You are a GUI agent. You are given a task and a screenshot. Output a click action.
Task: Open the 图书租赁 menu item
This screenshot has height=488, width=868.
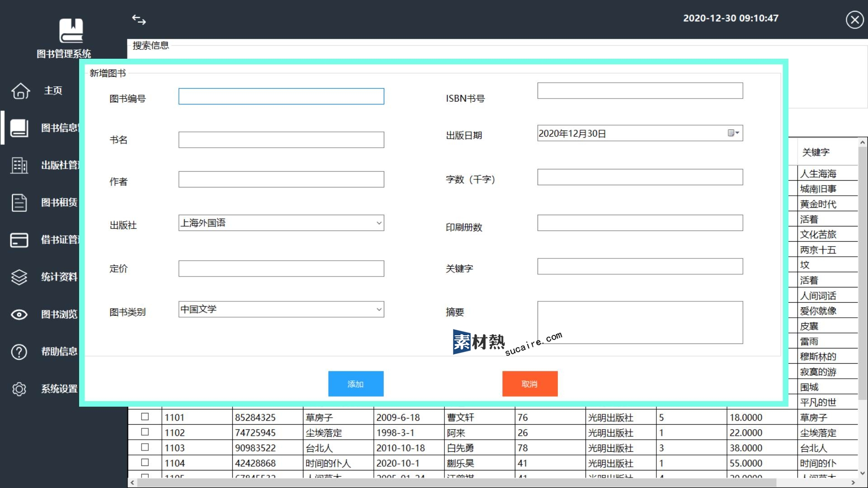(59, 202)
